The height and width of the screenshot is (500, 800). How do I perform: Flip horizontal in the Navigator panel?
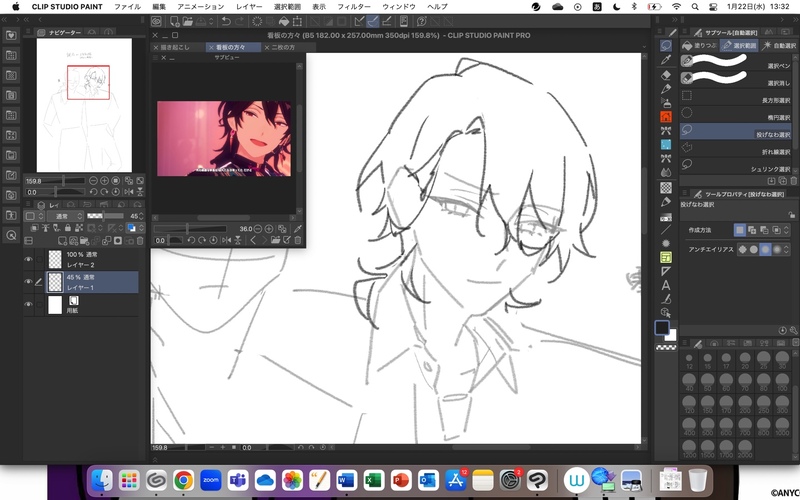point(129,192)
